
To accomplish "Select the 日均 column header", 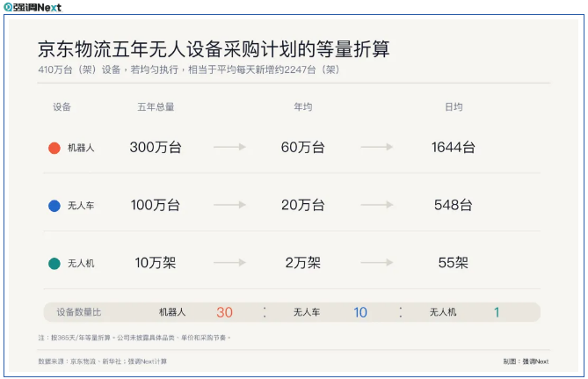I will tap(454, 107).
